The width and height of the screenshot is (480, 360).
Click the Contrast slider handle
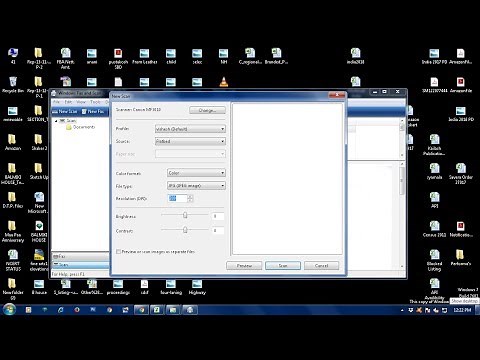tap(185, 230)
